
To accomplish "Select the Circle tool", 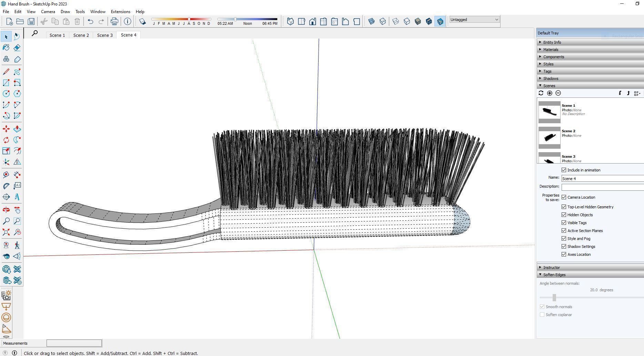I will pos(6,94).
